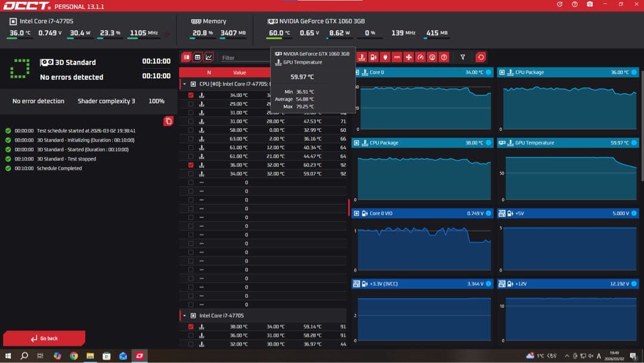Image resolution: width=644 pixels, height=363 pixels.
Task: Click the blue color dot on Core 0 graph
Action: [x=488, y=72]
